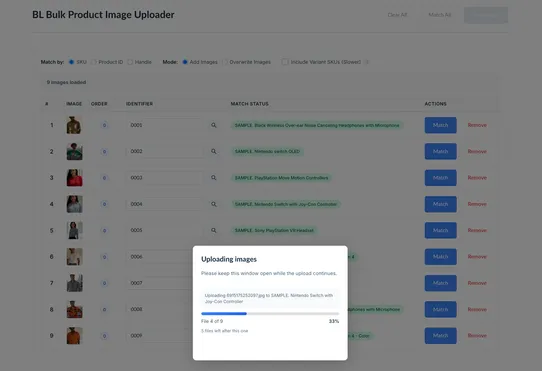Click Match button for identifier 0006
Screen dimensions: 542x371
pyautogui.click(x=440, y=257)
